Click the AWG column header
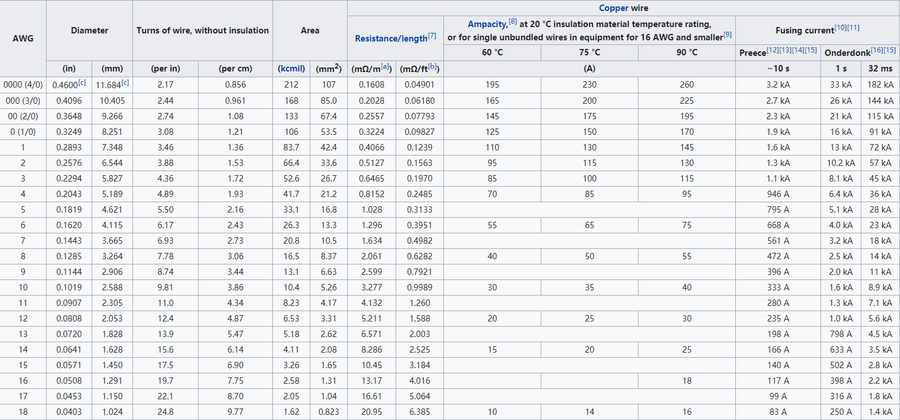The height and width of the screenshot is (420, 900). [23, 38]
